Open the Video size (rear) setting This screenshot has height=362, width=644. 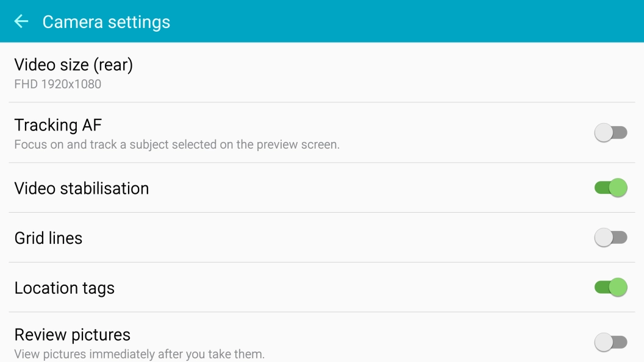pyautogui.click(x=74, y=65)
